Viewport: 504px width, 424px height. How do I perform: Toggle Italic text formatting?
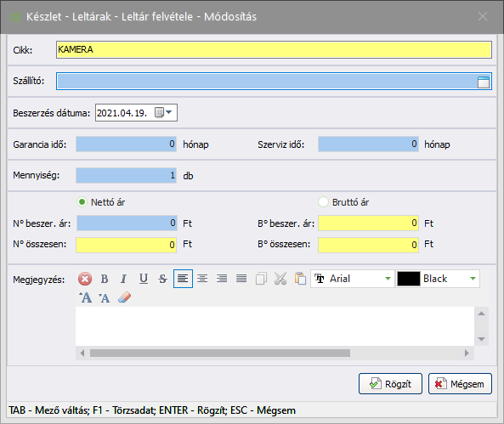click(x=124, y=279)
